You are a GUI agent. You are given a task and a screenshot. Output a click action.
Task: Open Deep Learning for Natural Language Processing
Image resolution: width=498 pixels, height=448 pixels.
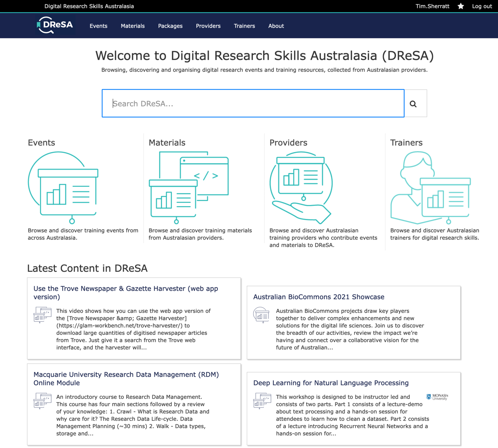point(331,383)
